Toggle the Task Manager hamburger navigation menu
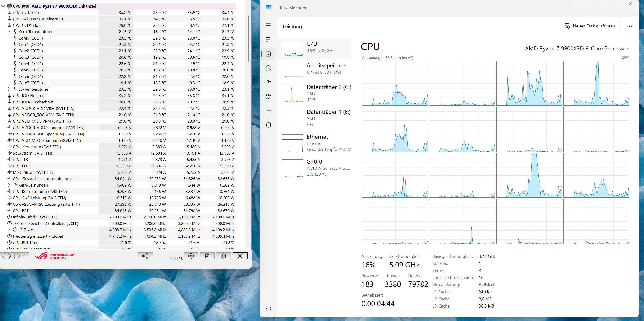 point(268,26)
